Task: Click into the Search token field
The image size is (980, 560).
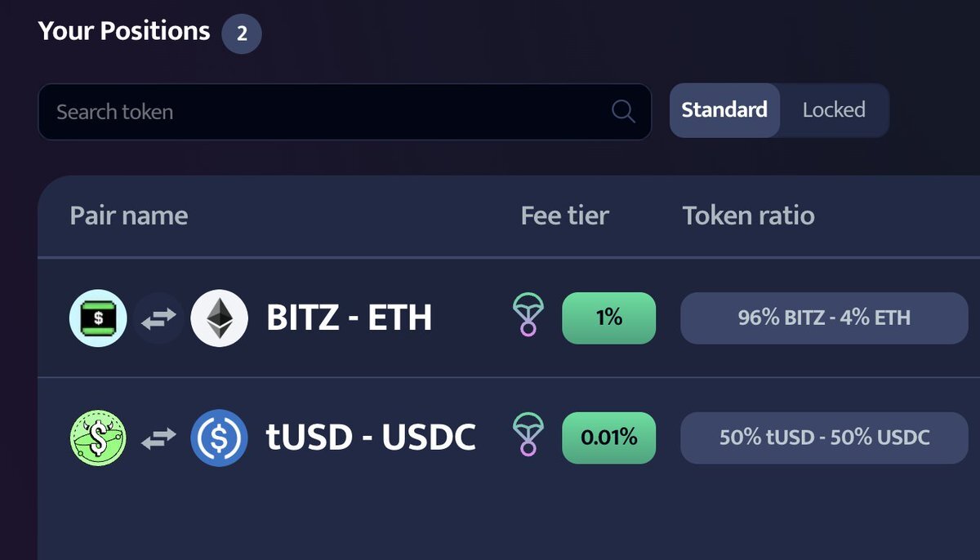Action: [345, 112]
